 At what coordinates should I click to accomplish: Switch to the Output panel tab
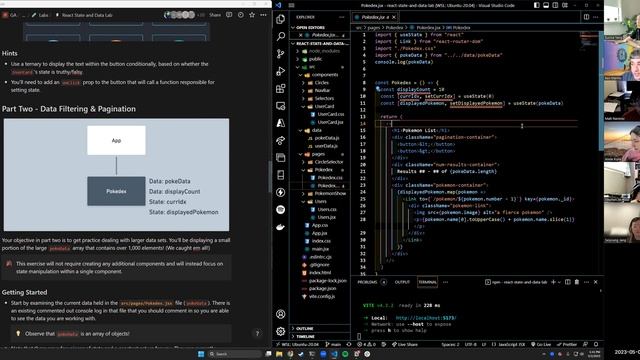coord(402,282)
